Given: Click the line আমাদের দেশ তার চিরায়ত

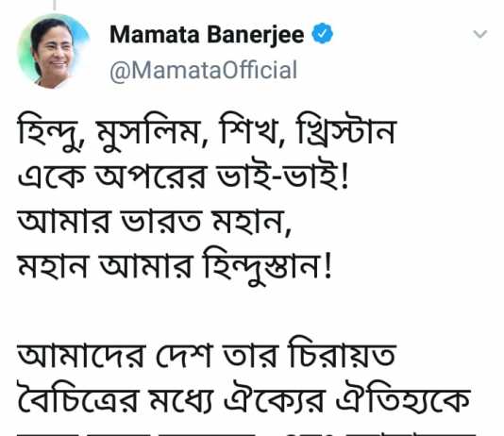Looking at the screenshot, I should tap(207, 354).
